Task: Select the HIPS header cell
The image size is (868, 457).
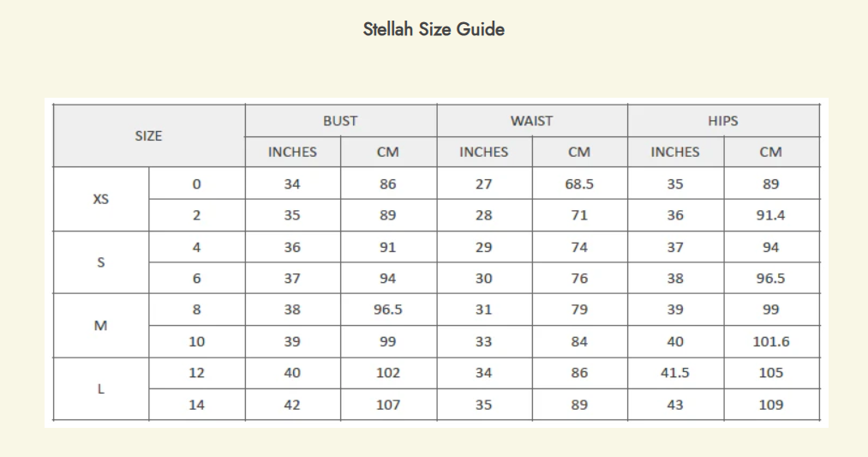Action: click(722, 121)
